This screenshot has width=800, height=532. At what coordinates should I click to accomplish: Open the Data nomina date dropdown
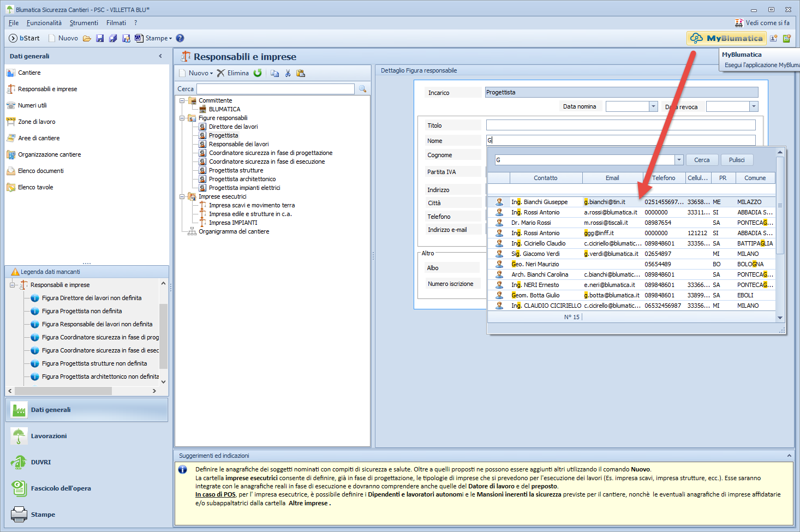[653, 106]
